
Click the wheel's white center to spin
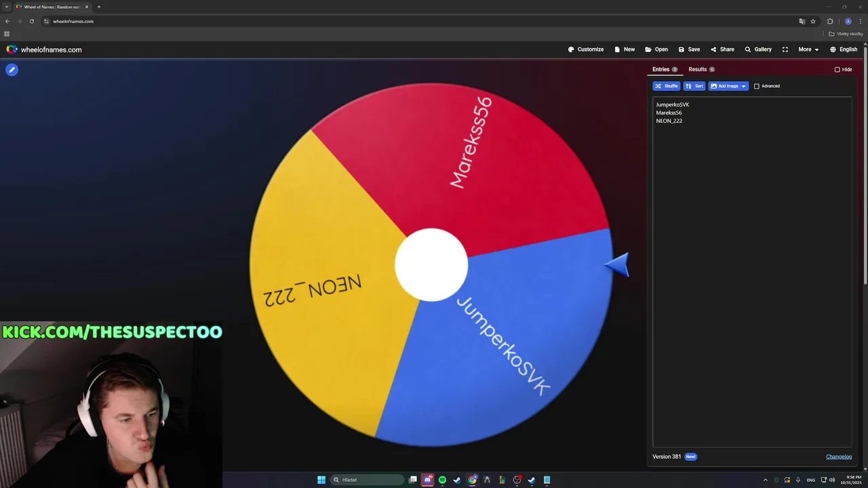pos(431,264)
